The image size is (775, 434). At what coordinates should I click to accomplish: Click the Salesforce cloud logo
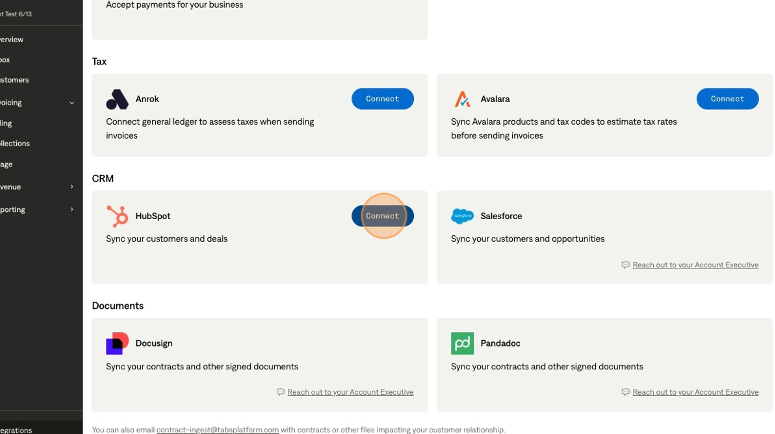coord(462,216)
